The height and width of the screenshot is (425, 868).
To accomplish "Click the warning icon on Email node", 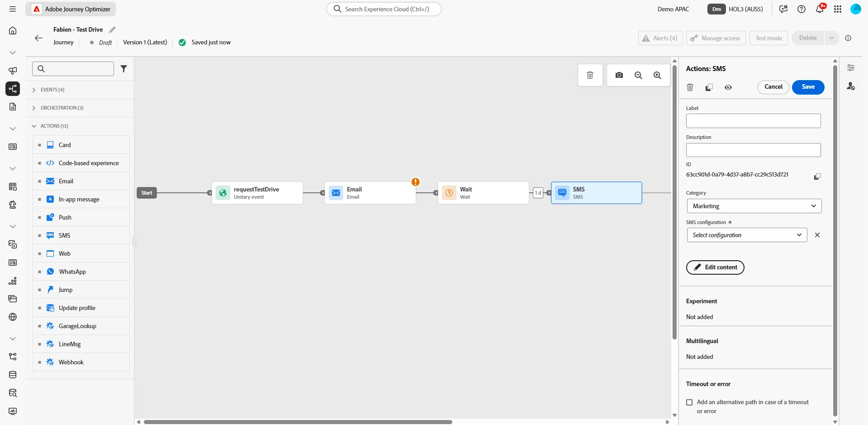I will pyautogui.click(x=415, y=182).
